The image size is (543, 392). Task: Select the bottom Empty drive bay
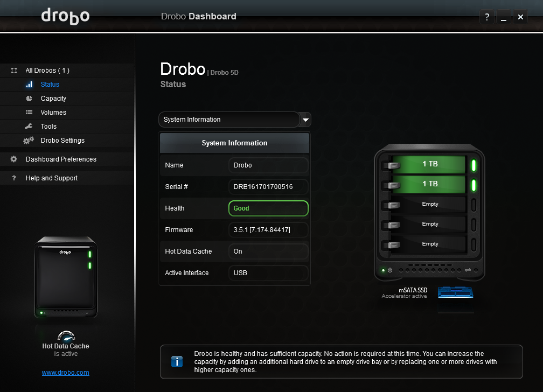pos(430,244)
